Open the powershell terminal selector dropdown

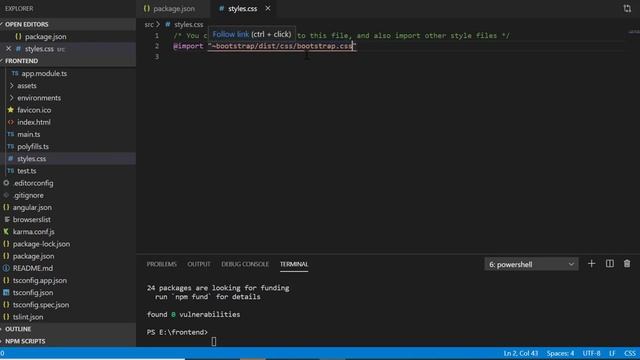pyautogui.click(x=531, y=264)
